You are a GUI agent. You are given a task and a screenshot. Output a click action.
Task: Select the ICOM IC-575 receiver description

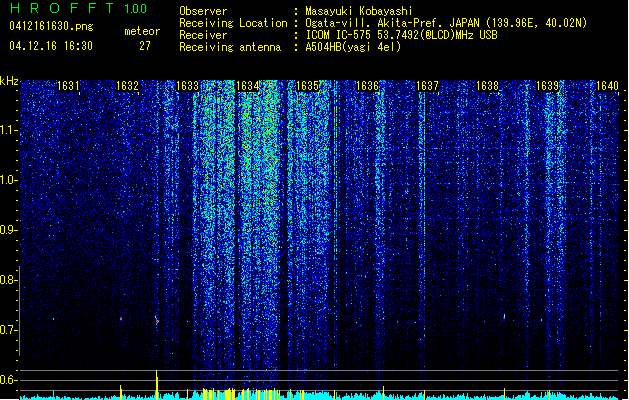[x=401, y=35]
